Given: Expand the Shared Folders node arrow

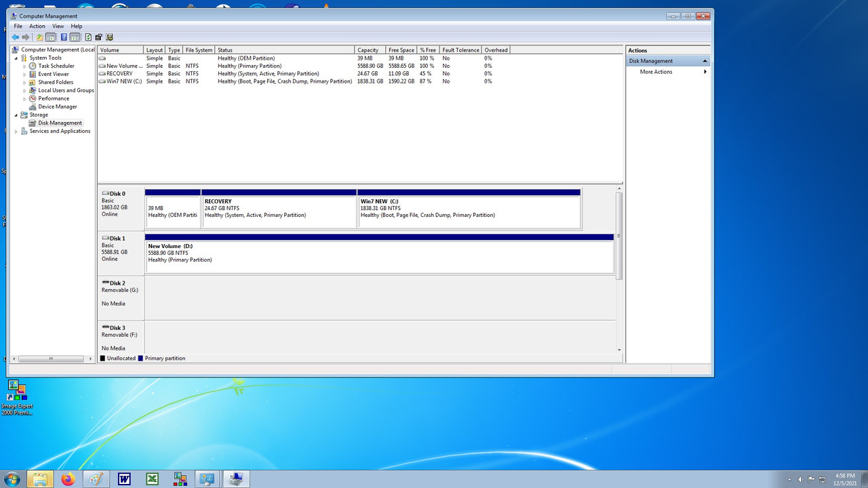Looking at the screenshot, I should pyautogui.click(x=24, y=82).
